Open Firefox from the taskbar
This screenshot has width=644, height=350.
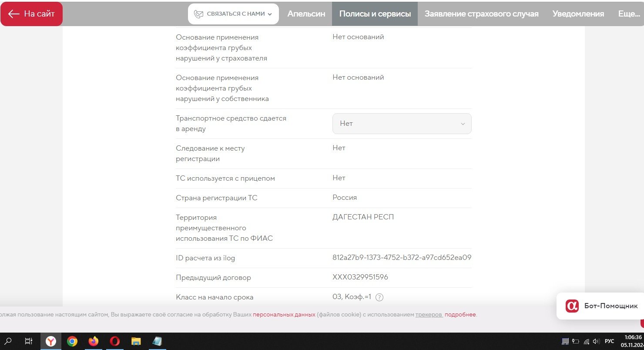[x=94, y=341]
